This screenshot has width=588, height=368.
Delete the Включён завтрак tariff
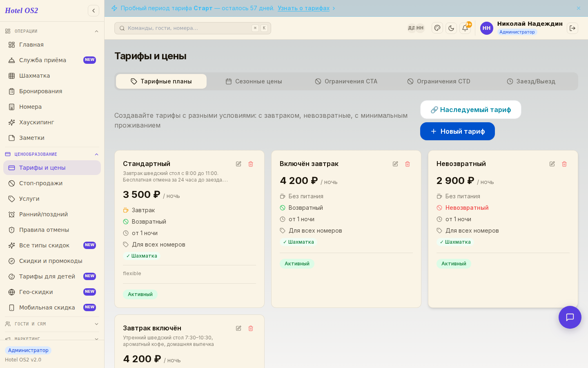click(x=408, y=164)
